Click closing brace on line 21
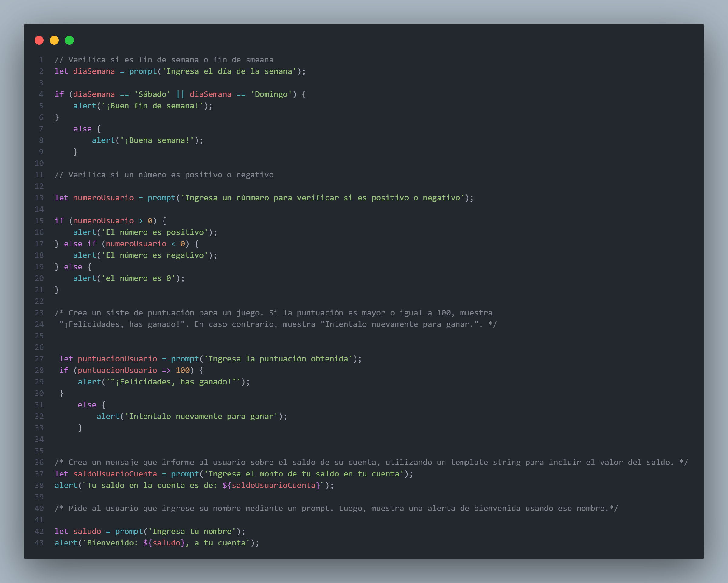728x583 pixels. tap(57, 290)
